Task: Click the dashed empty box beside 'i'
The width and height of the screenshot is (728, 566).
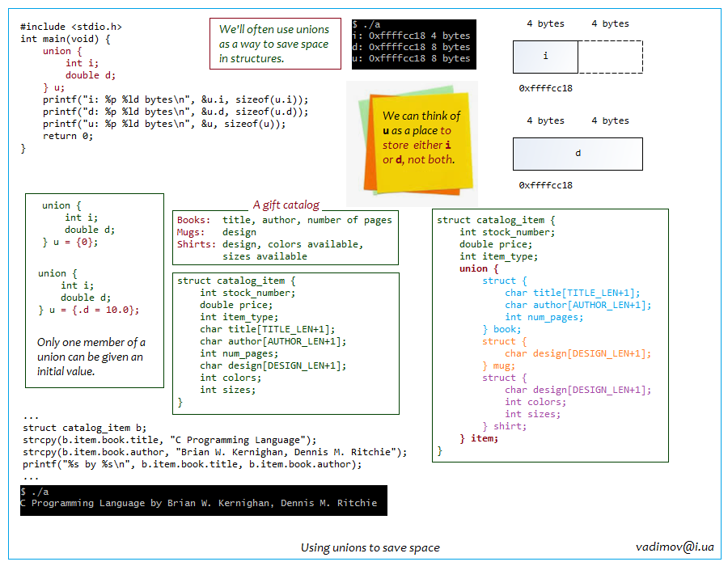Action: (611, 57)
